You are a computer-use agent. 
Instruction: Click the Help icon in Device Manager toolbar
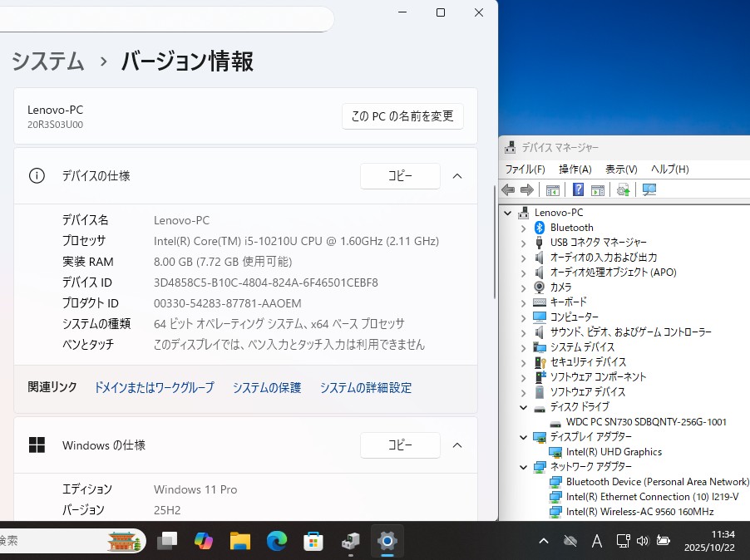pos(578,190)
